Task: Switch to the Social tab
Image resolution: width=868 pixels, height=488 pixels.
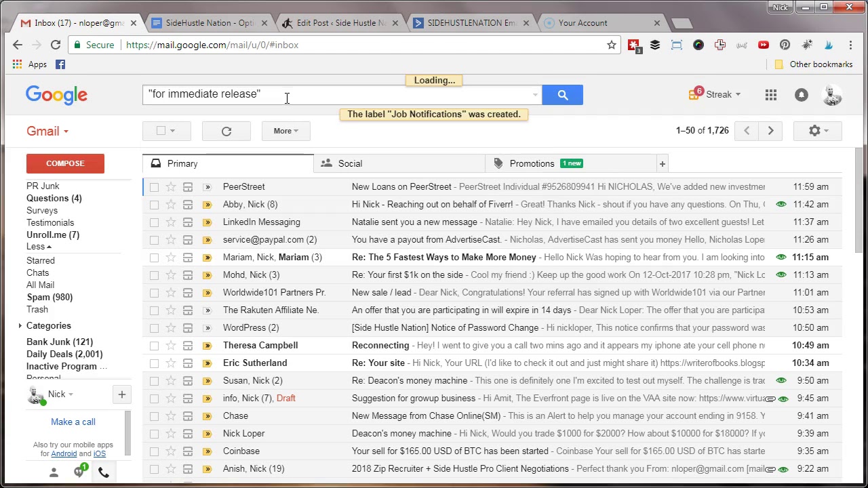Action: pyautogui.click(x=399, y=163)
